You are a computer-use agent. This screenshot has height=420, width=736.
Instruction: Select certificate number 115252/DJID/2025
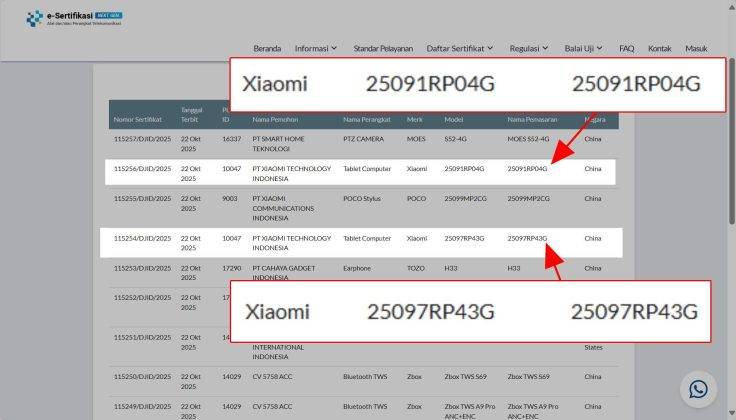click(x=142, y=298)
